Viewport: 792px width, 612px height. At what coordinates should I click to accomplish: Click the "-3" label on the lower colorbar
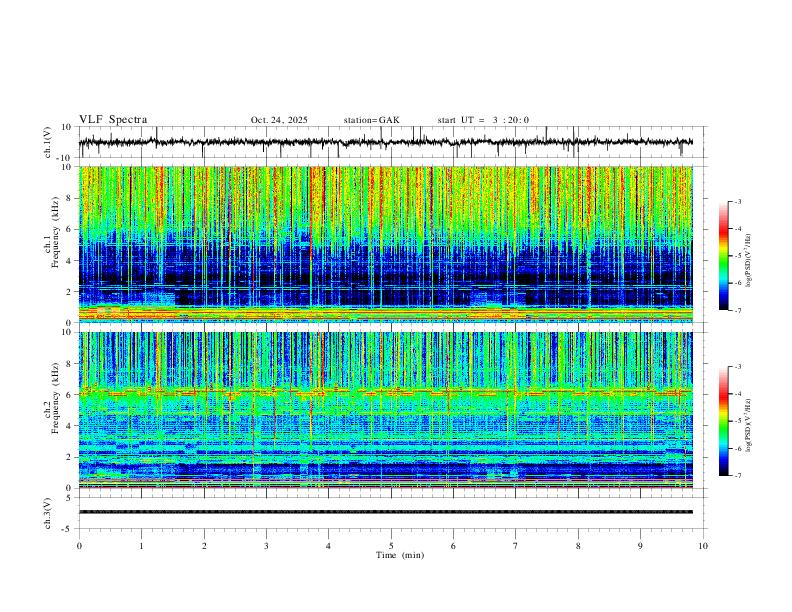[737, 367]
